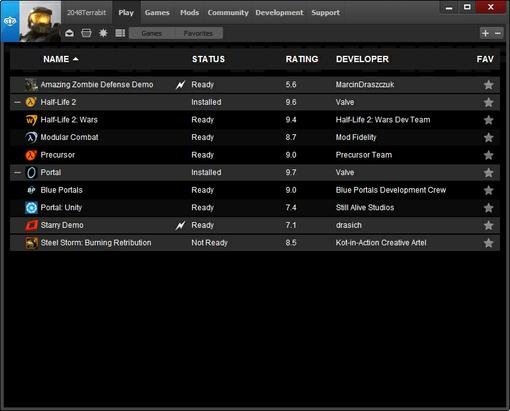
Task: Click the minus collapse-all button
Action: coord(498,33)
